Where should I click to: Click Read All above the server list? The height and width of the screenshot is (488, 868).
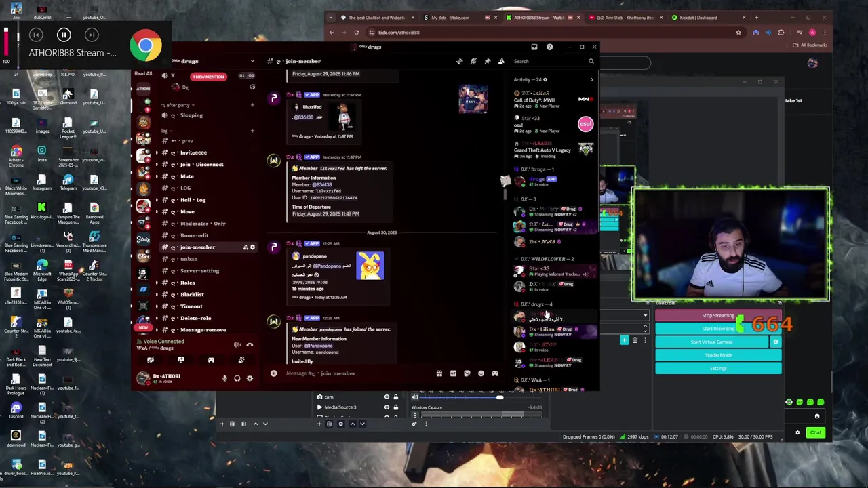coord(143,73)
